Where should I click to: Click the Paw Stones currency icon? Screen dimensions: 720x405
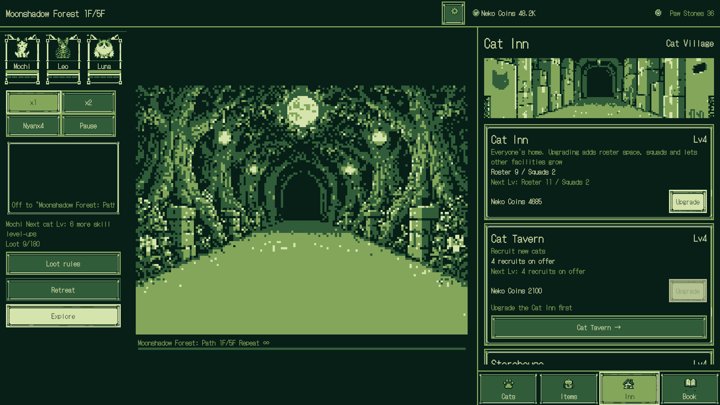[658, 13]
